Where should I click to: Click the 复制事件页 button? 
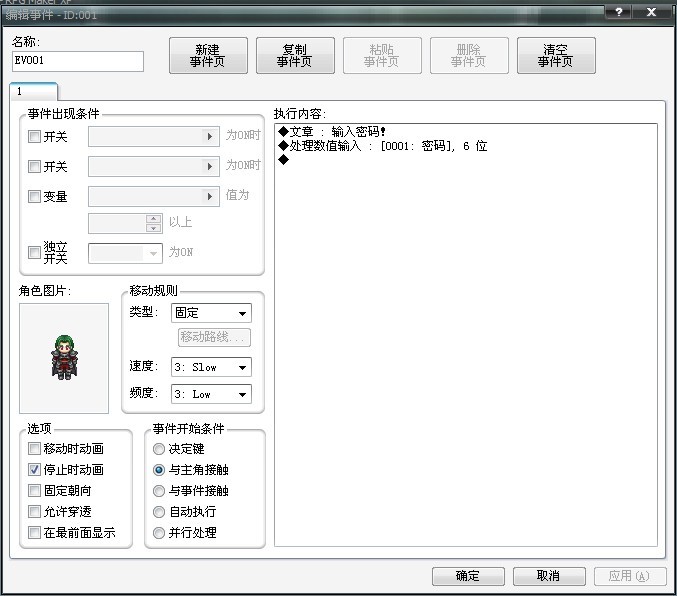[x=295, y=55]
